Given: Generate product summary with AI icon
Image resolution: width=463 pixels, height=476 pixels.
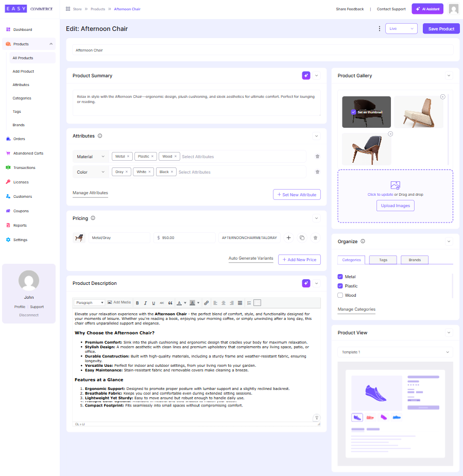Looking at the screenshot, I should [306, 76].
